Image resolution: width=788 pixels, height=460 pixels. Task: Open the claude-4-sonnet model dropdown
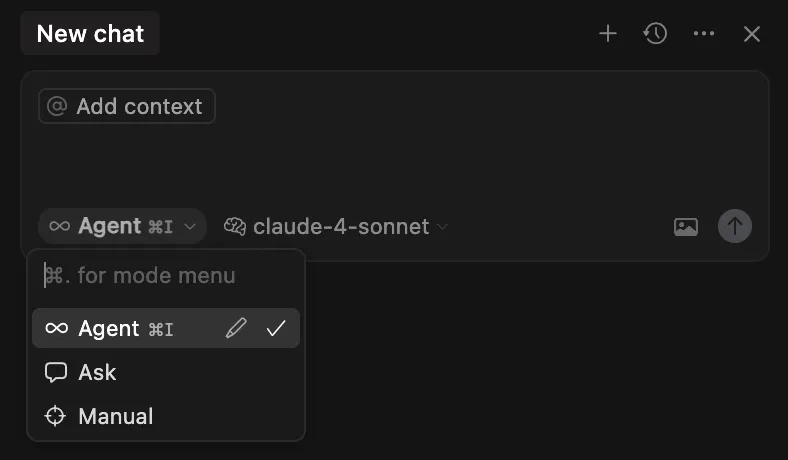[x=340, y=227]
